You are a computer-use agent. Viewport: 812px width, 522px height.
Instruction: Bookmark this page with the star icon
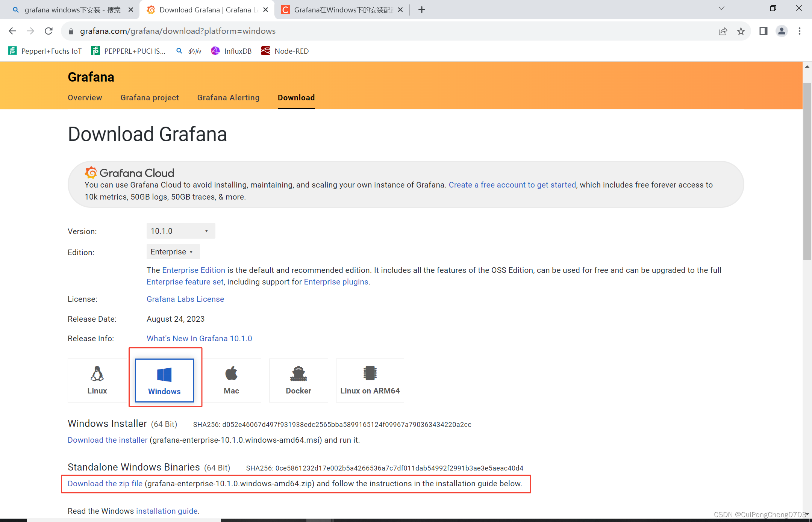coord(741,31)
